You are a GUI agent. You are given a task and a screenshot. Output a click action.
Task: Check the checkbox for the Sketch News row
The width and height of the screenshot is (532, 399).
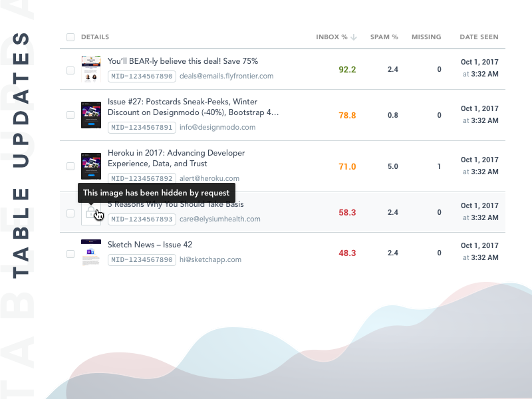70,253
